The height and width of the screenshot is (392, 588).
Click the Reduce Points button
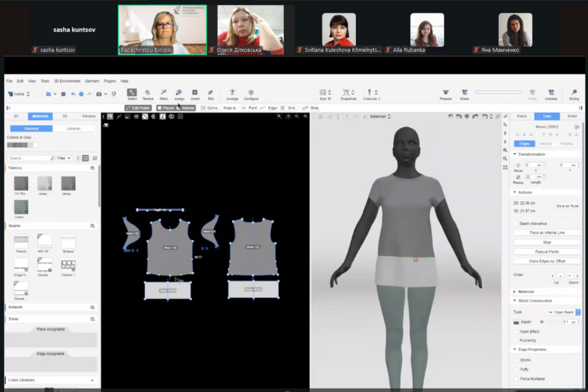(547, 252)
